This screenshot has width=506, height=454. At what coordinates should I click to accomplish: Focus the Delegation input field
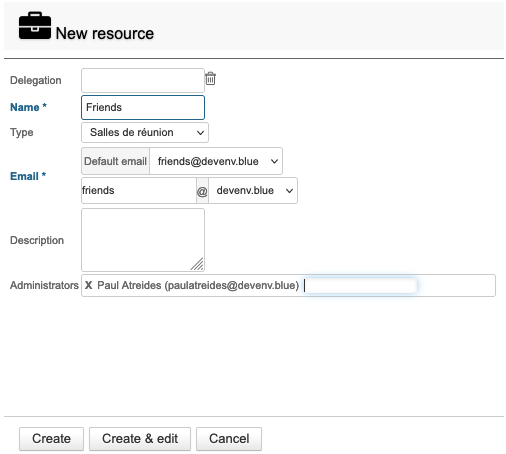click(x=143, y=80)
